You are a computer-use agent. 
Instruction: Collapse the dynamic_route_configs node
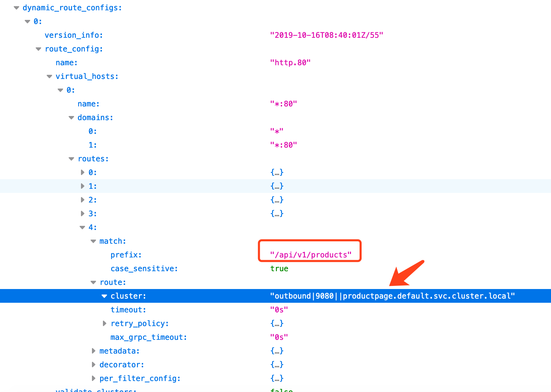click(x=16, y=8)
